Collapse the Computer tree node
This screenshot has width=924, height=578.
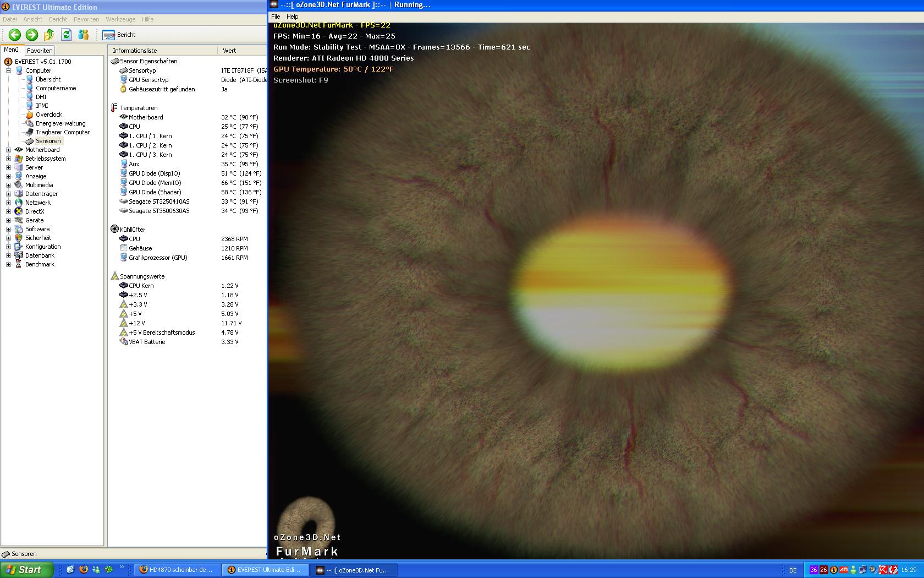[x=8, y=70]
